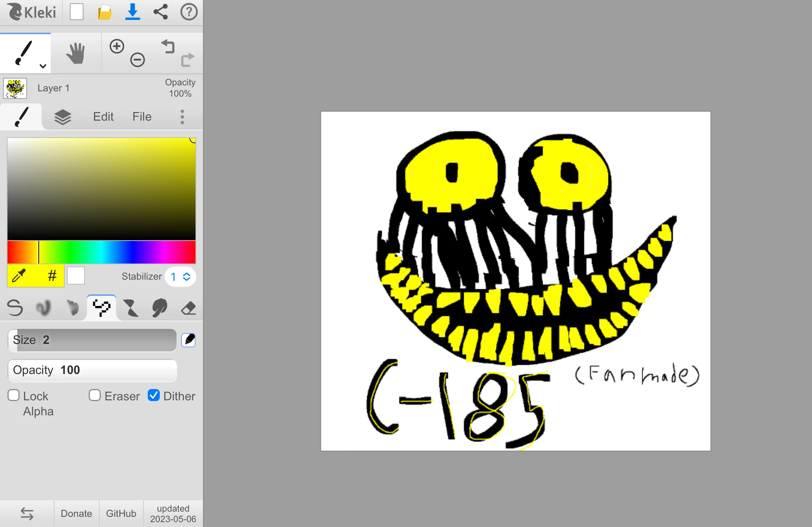Viewport: 812px width, 527px height.
Task: Expand the brush tool dropdown chevron
Action: click(x=43, y=66)
